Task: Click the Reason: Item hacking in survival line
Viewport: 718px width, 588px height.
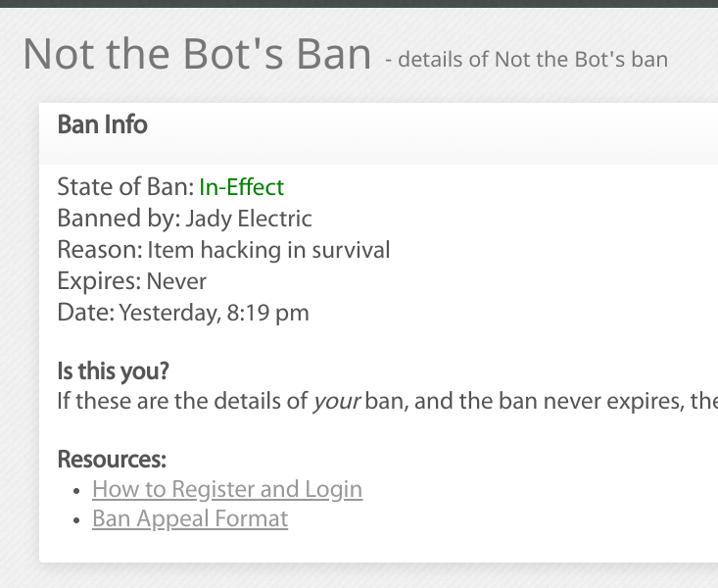Action: pyautogui.click(x=223, y=250)
